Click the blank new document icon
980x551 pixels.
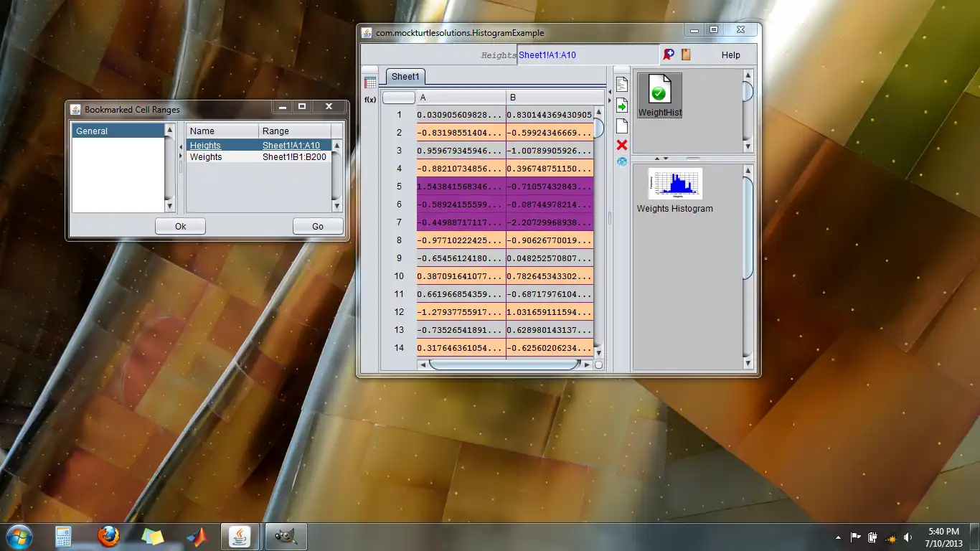622,126
